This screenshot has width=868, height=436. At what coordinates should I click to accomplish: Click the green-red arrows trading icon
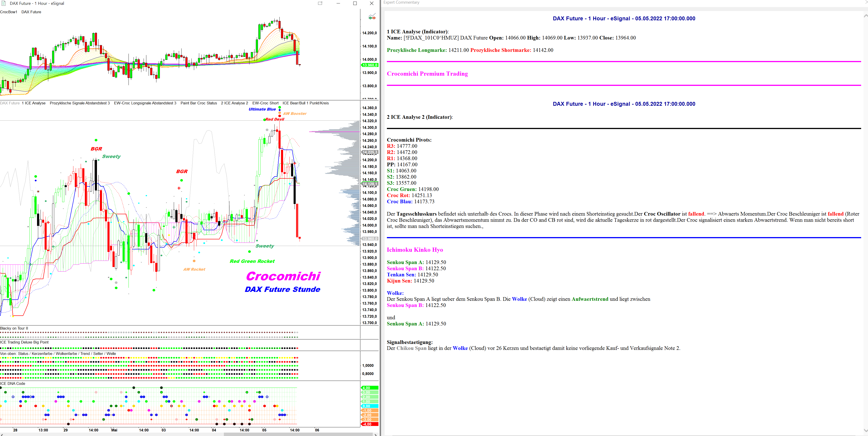point(372,17)
